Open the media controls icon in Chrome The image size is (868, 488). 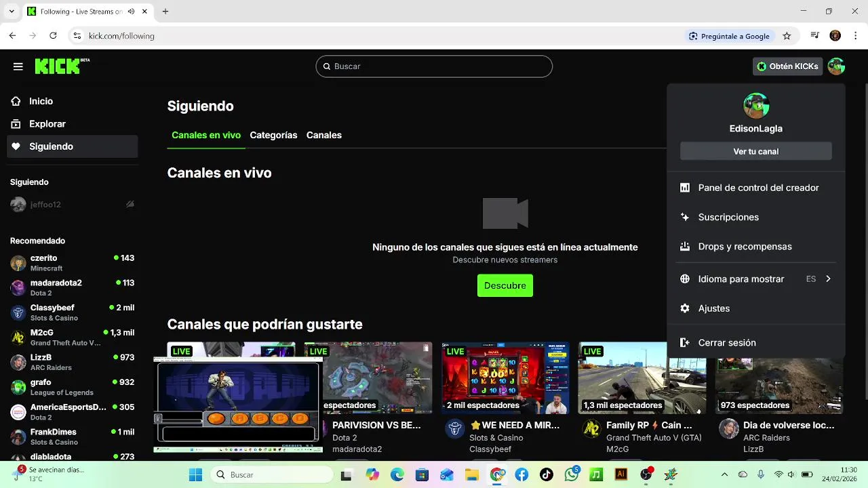815,36
